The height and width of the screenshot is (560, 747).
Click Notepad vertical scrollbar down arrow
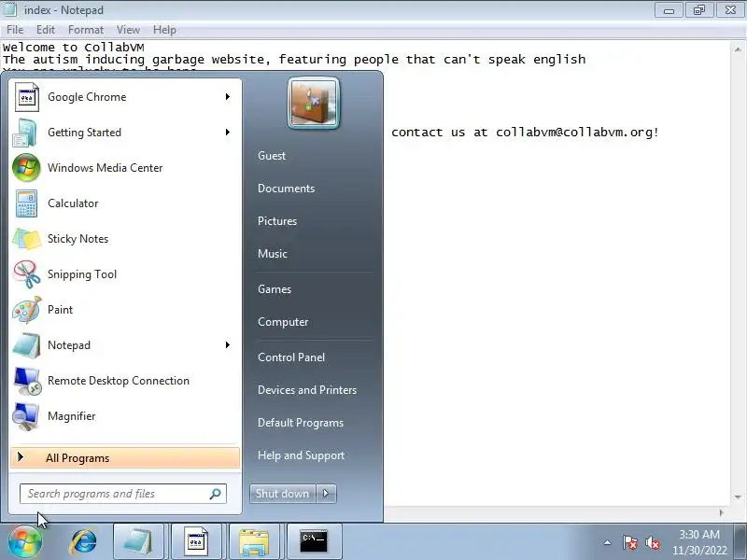(738, 497)
